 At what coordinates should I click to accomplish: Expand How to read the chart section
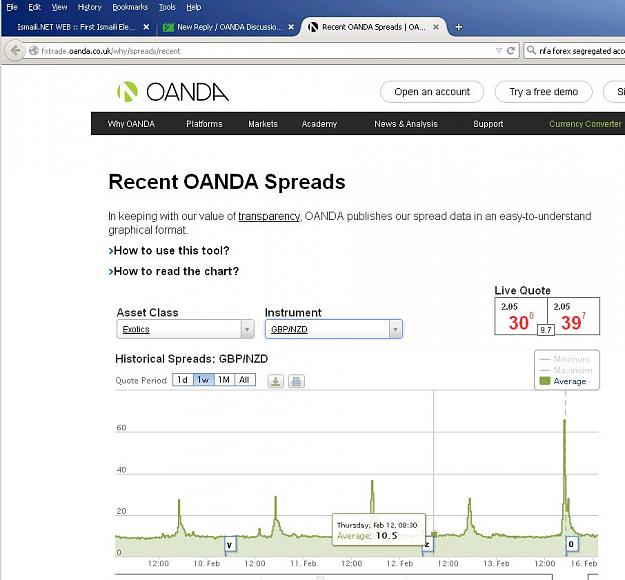coord(174,271)
